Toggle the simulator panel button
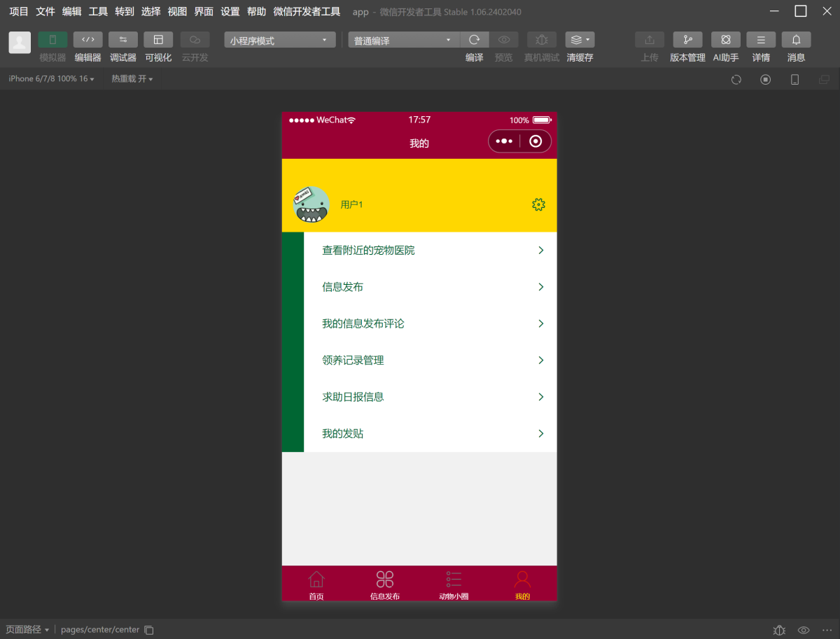Viewport: 840px width, 639px height. click(x=52, y=40)
